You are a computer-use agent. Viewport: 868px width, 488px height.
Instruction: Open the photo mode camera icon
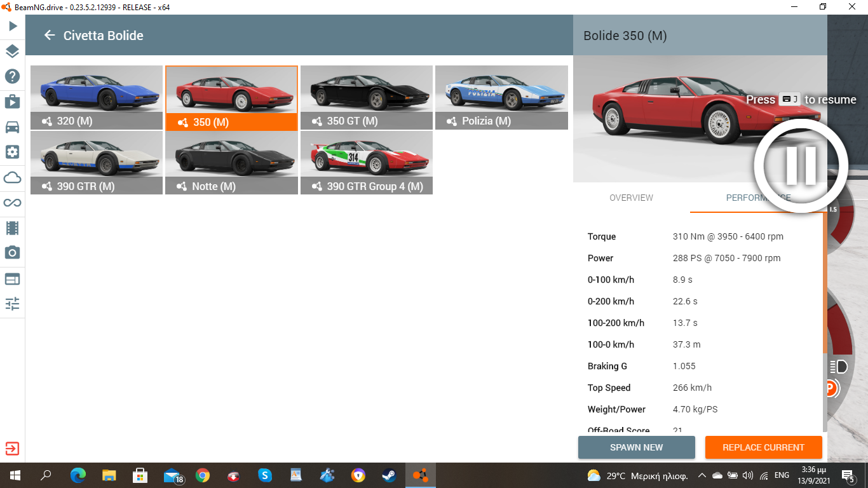13,253
